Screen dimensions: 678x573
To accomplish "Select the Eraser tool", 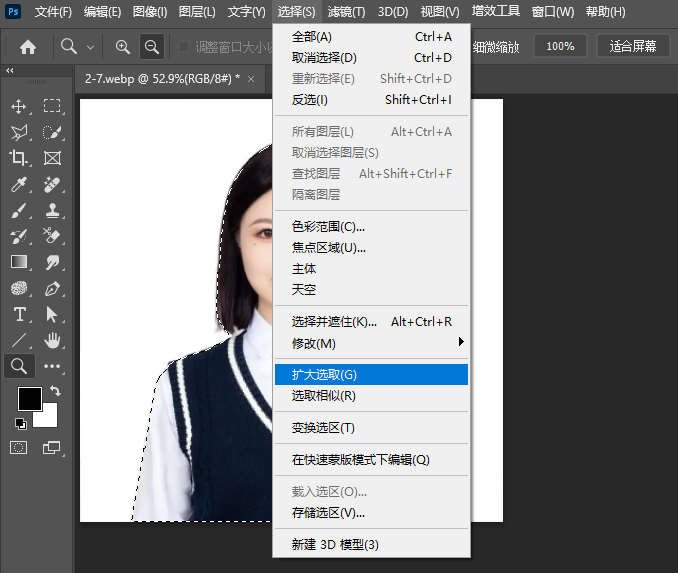I will click(52, 236).
